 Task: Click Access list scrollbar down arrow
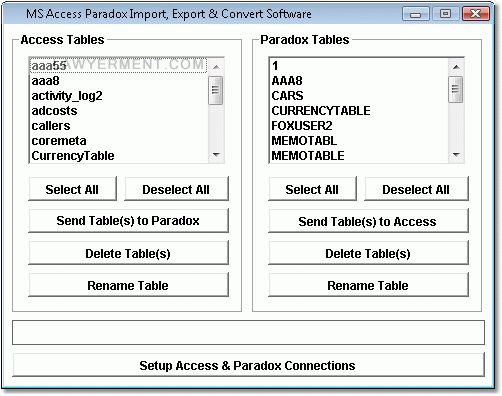tap(216, 154)
